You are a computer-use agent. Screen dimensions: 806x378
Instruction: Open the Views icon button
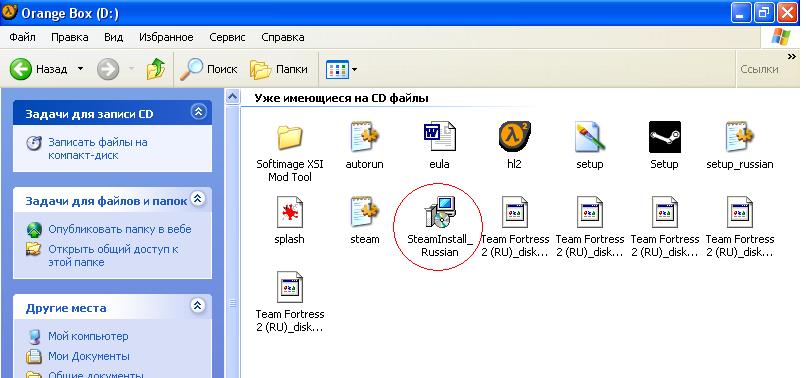(x=337, y=69)
